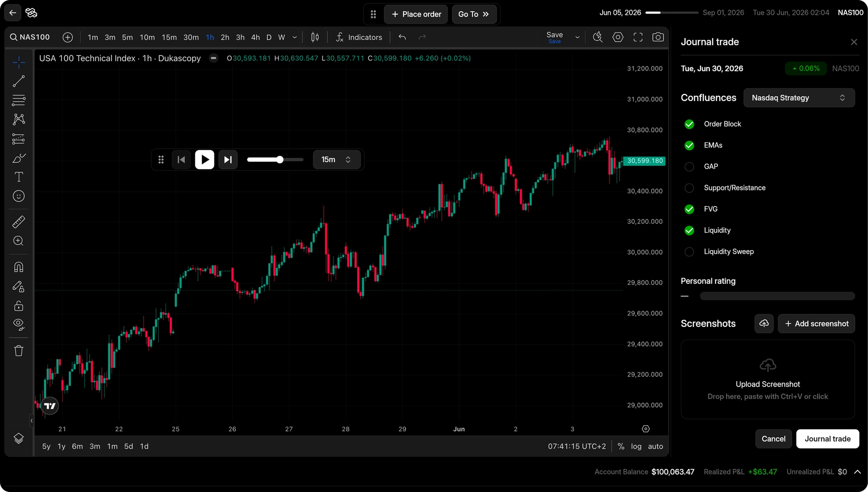Expand the more timeframes chevron

(295, 38)
